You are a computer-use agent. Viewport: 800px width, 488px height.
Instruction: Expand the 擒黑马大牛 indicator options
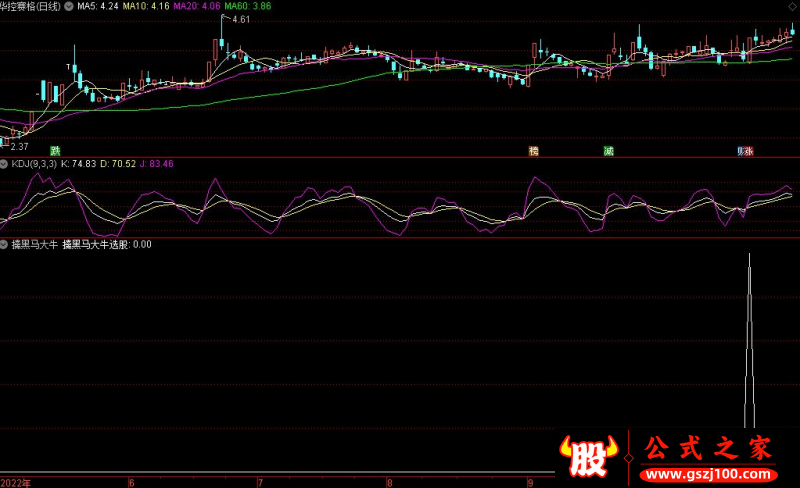5,244
